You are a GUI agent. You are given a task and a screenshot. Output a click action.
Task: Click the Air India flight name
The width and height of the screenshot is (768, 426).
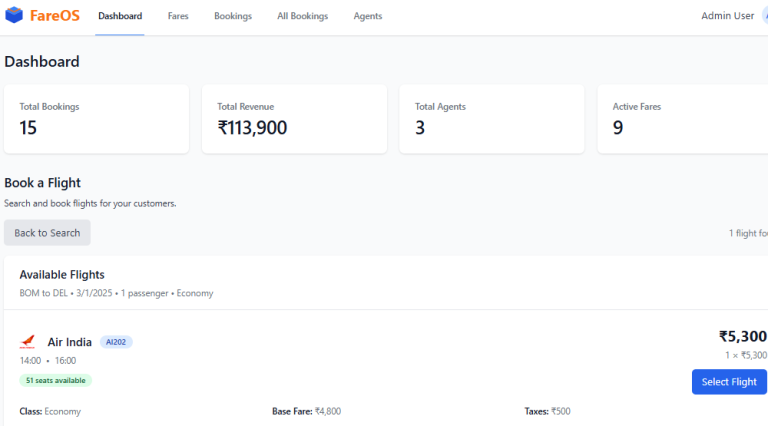coord(70,342)
